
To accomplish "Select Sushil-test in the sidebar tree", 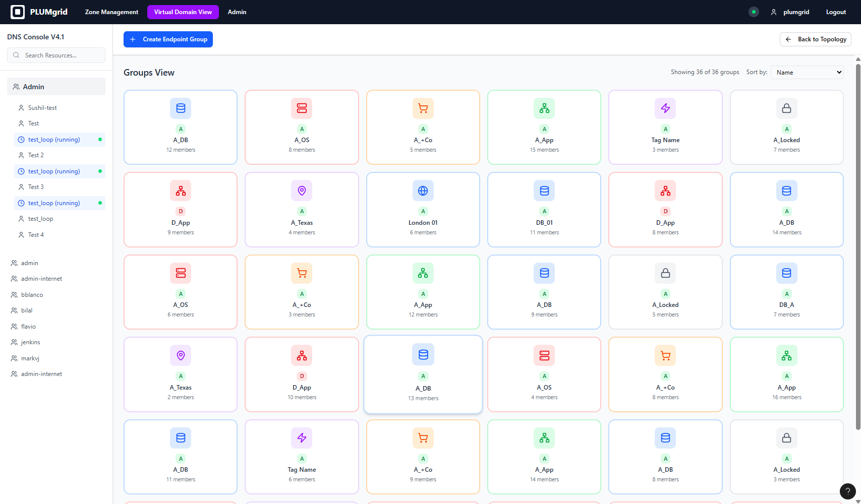I will [x=42, y=108].
